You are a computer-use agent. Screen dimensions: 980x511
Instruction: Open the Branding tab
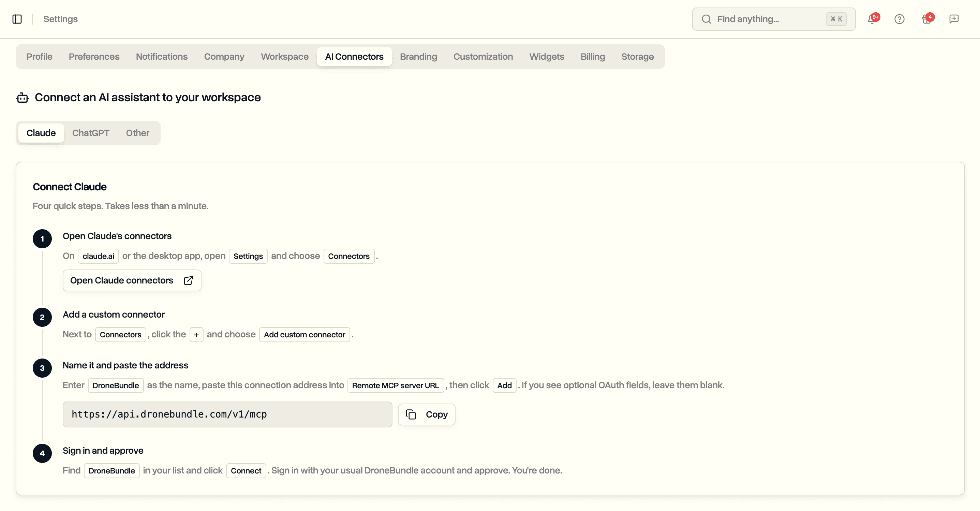pos(418,57)
